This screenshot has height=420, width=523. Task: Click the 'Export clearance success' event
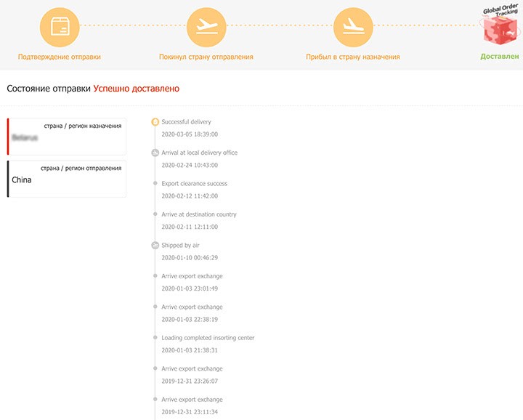click(x=195, y=184)
